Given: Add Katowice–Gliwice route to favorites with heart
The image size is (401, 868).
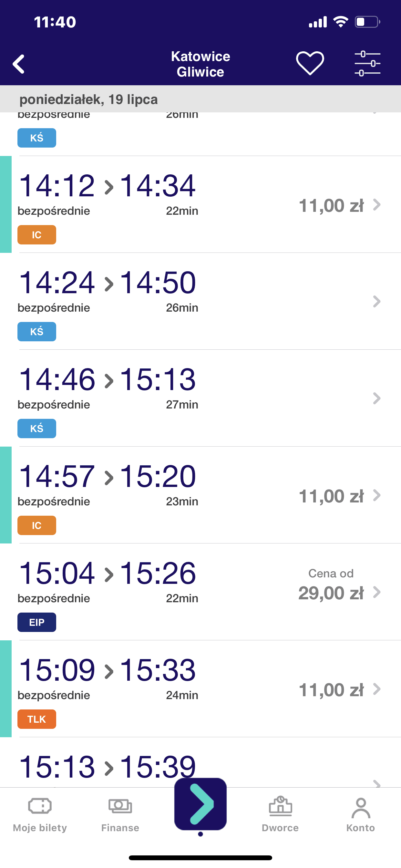Looking at the screenshot, I should point(310,63).
